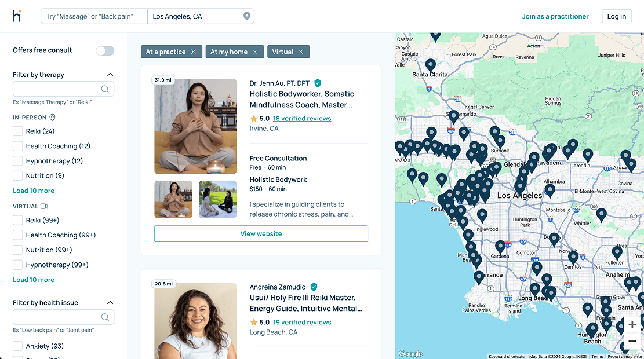The width and height of the screenshot is (644, 359).
Task: Load 10 more in-person therapies
Action: (34, 191)
